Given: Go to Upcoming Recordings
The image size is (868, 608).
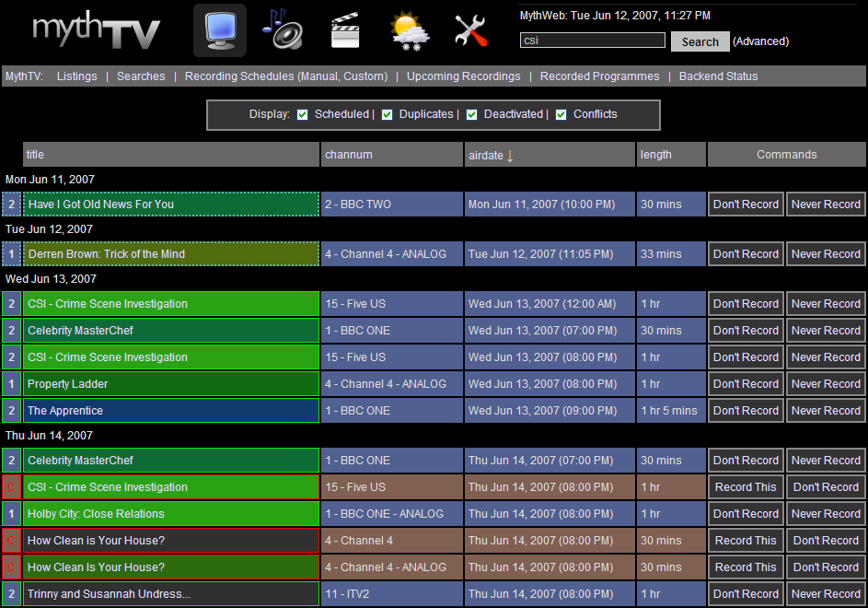Looking at the screenshot, I should coord(463,76).
